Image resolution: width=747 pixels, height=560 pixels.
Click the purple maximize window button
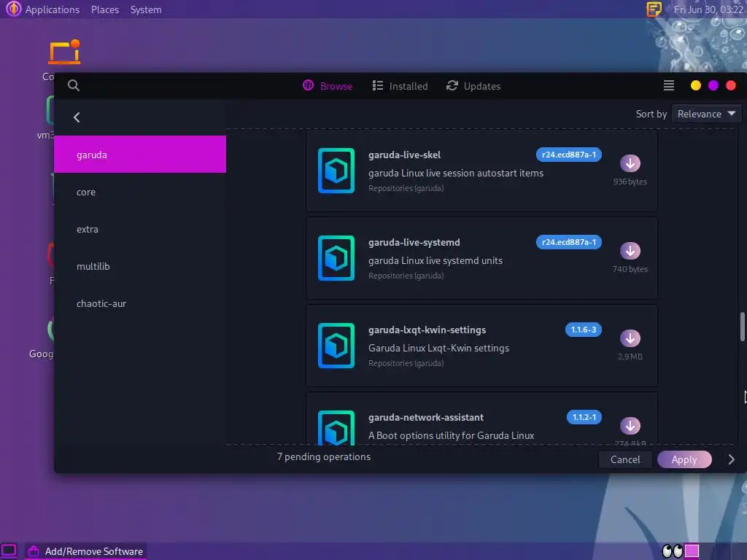[713, 85]
